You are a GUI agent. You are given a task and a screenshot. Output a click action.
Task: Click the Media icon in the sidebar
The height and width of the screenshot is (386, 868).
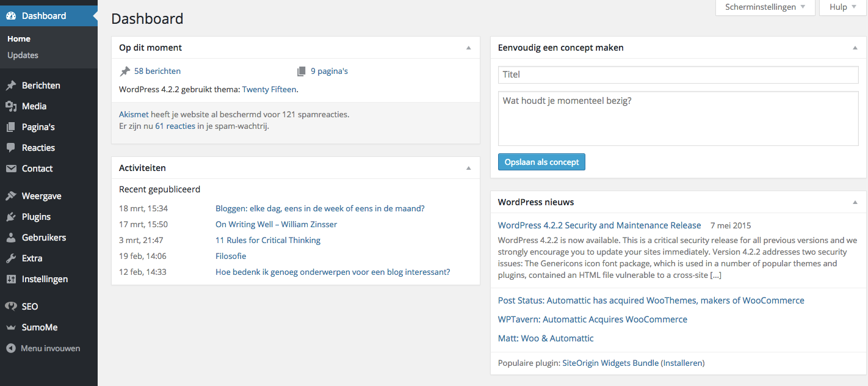click(x=11, y=106)
